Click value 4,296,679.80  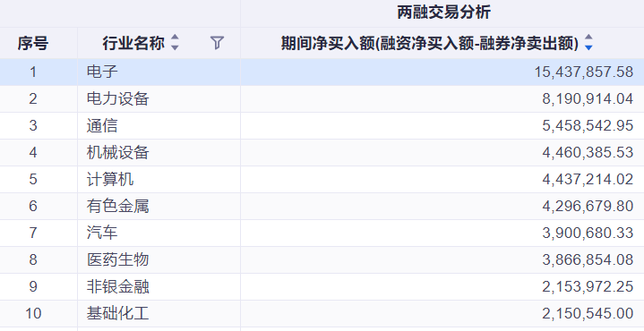coord(588,206)
